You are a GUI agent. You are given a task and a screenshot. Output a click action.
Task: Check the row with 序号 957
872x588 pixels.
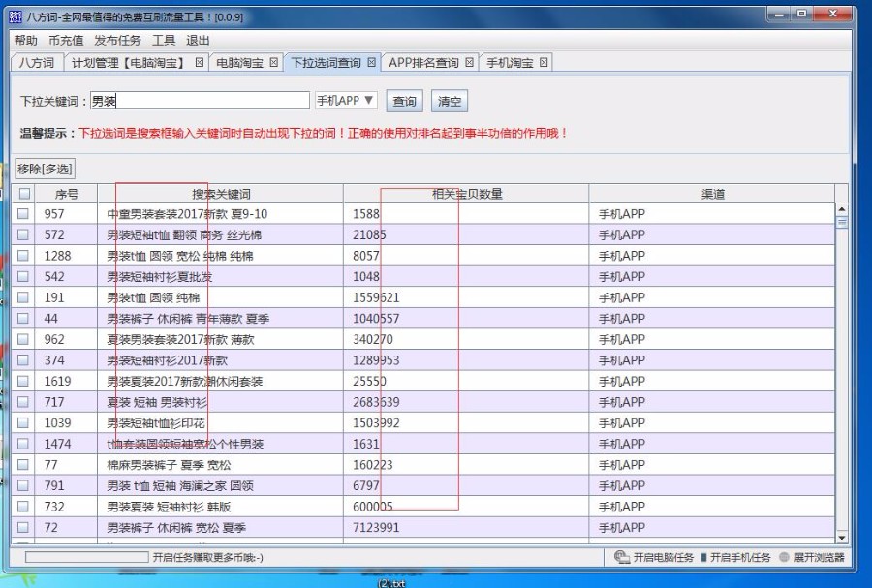point(23,213)
